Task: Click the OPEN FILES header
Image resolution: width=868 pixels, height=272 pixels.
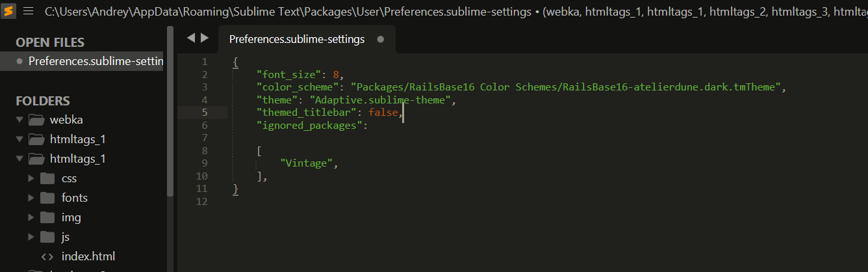Action: coord(50,42)
